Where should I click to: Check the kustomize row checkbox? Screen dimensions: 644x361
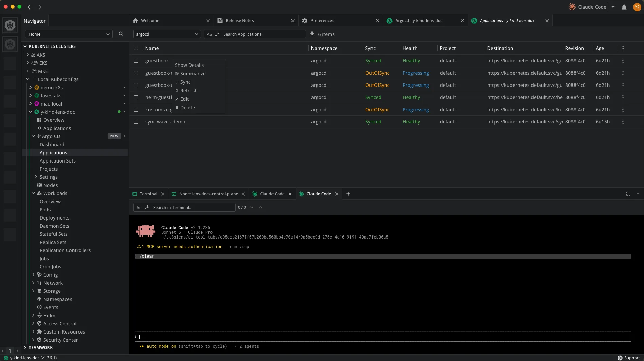point(136,110)
